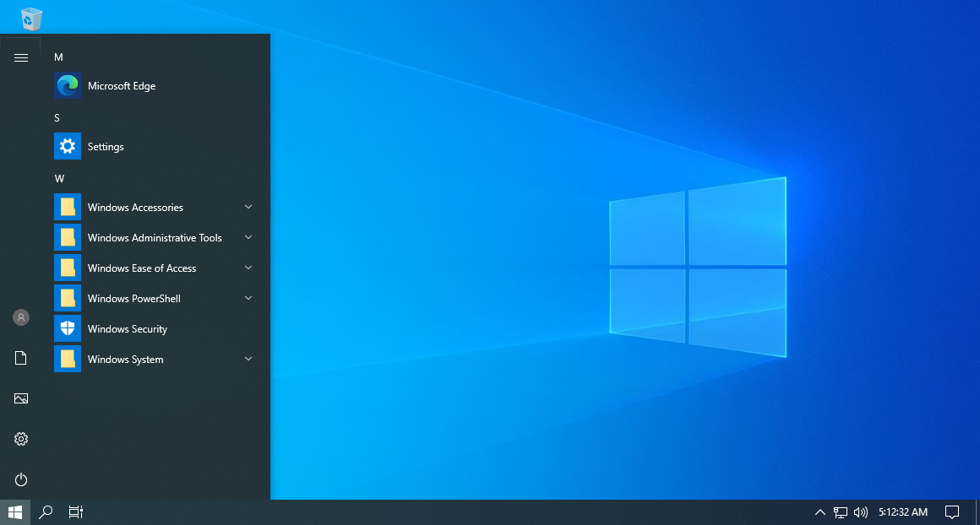Click the Windows Start button on taskbar
Image resolution: width=980 pixels, height=525 pixels.
15,512
